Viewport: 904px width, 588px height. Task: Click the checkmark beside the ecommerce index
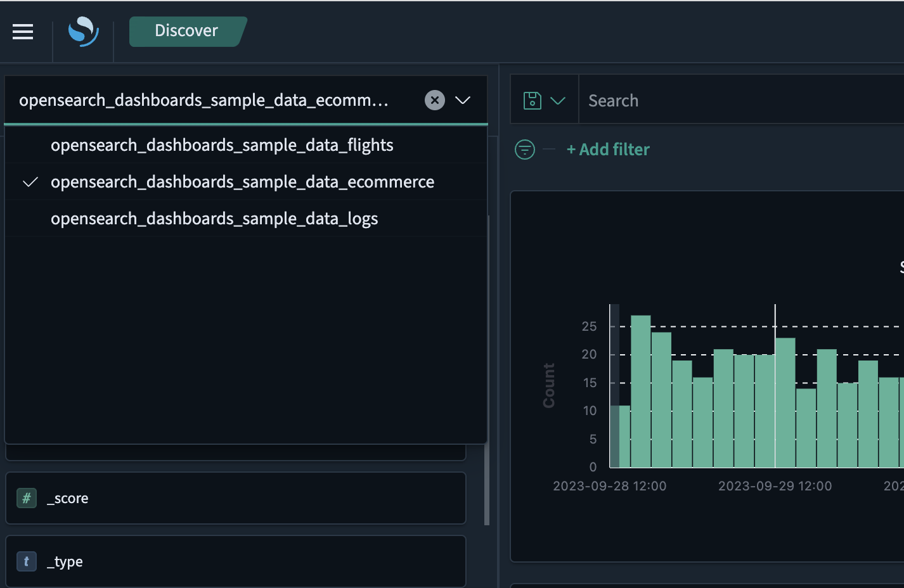click(30, 182)
